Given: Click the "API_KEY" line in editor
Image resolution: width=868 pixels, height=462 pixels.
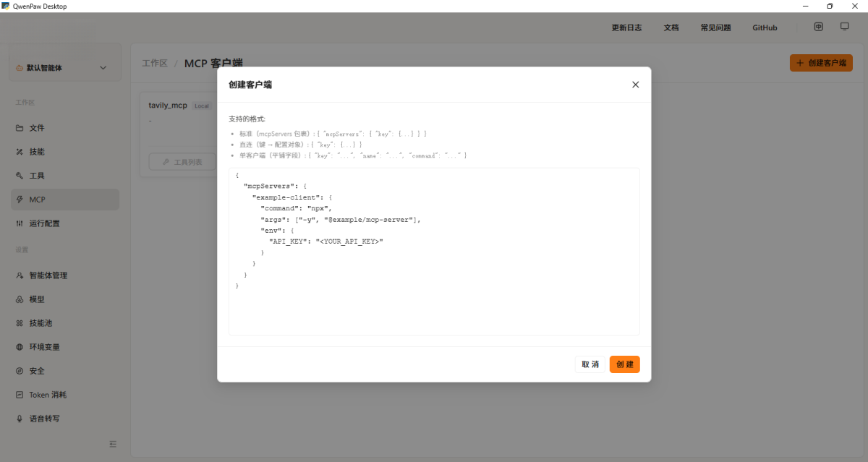Looking at the screenshot, I should coord(325,241).
